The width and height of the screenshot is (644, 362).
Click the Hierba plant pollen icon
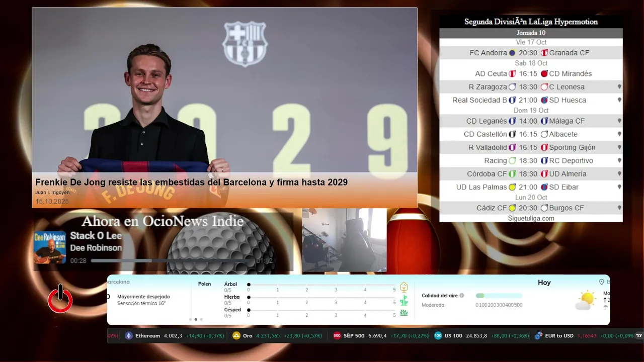404,301
